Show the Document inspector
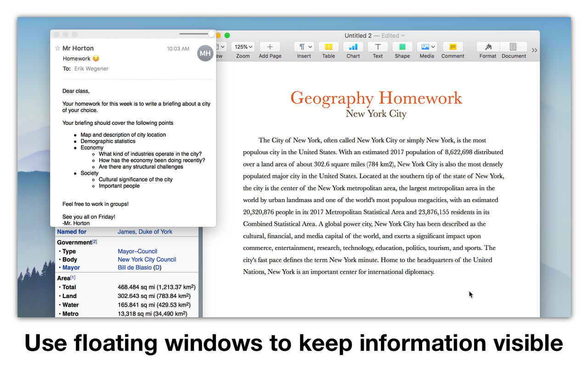The height and width of the screenshot is (368, 588). [513, 47]
